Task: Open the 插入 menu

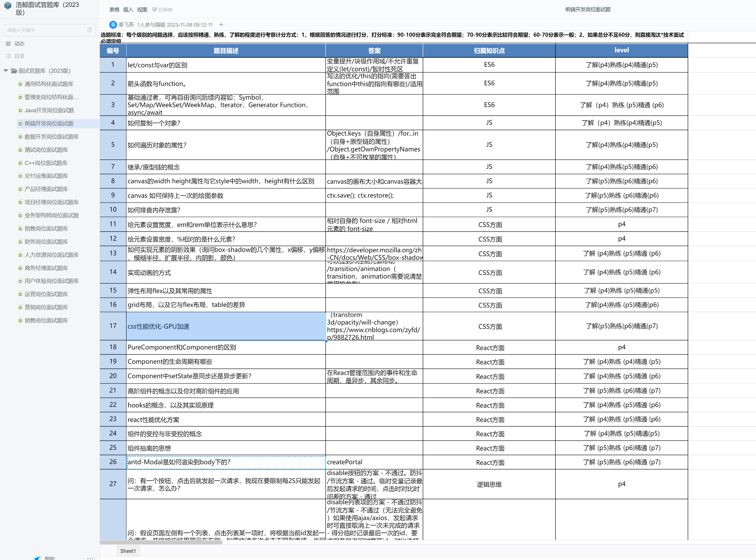Action: (128, 9)
